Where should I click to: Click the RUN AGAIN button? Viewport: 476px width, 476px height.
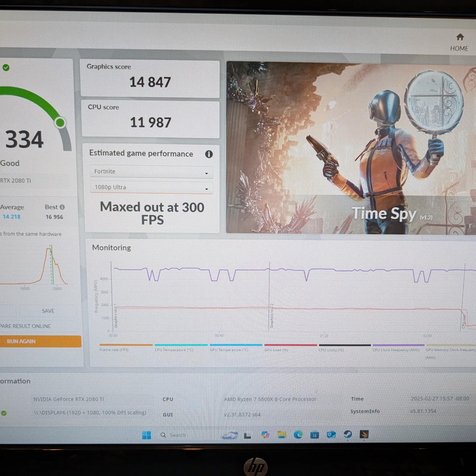(x=41, y=341)
